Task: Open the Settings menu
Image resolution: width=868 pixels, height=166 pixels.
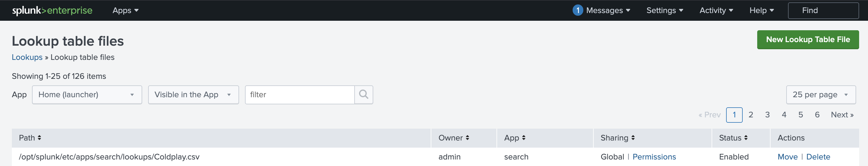Action: pyautogui.click(x=664, y=10)
